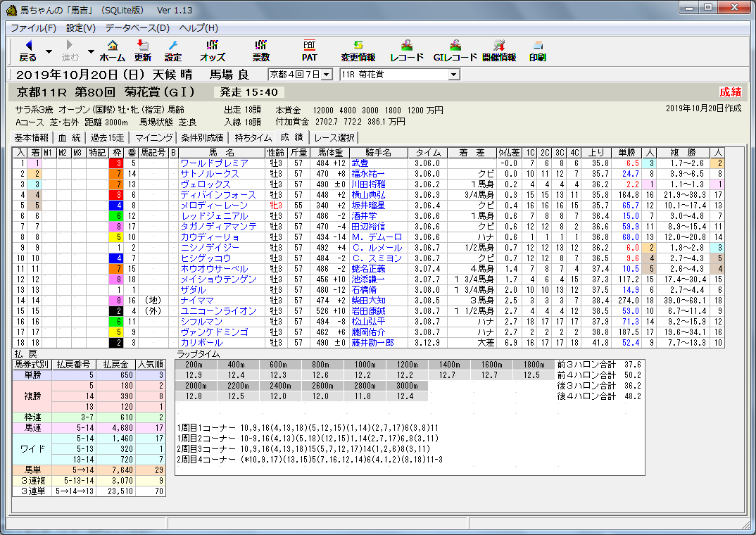Open the ヘルプ(H) menu
The image size is (756, 535).
click(199, 28)
